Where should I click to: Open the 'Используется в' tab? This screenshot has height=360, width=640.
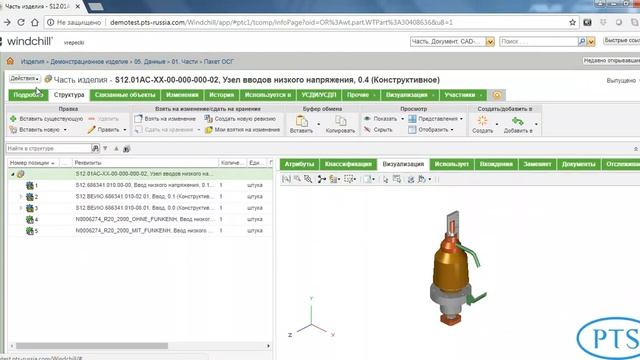pyautogui.click(x=268, y=95)
